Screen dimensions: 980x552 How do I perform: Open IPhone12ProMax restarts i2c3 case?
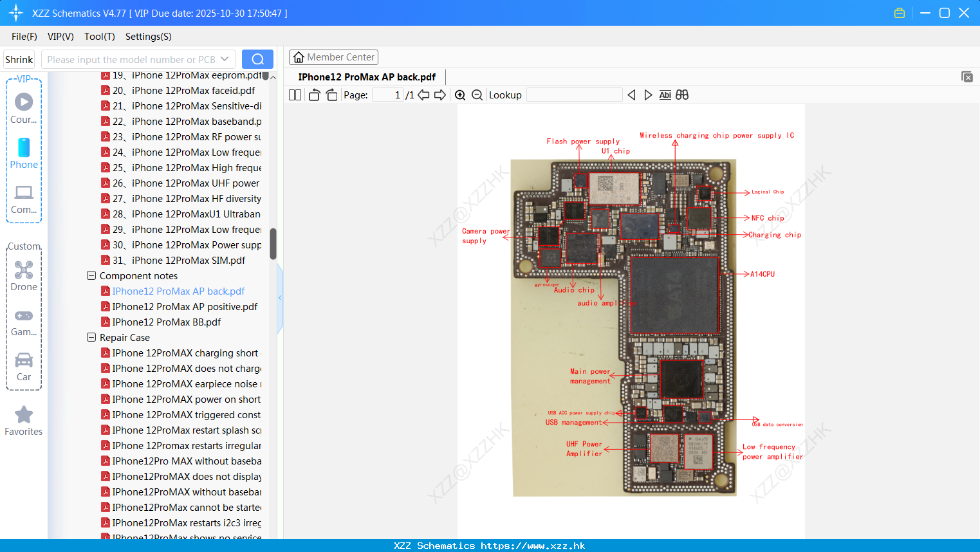pyautogui.click(x=181, y=522)
